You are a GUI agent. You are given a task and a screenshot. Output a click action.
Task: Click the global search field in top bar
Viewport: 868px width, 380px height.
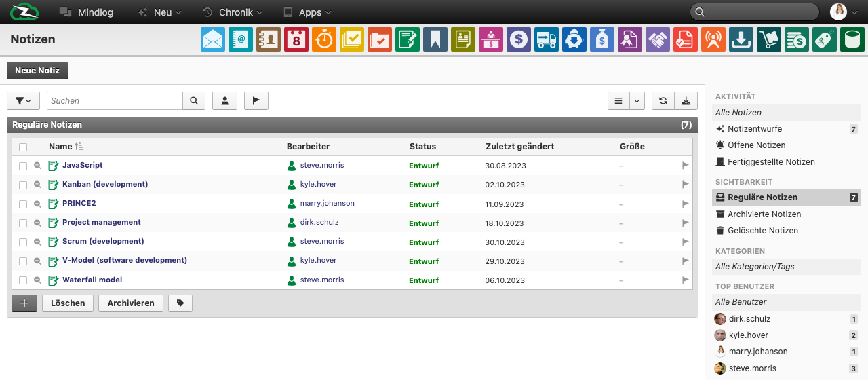click(755, 12)
